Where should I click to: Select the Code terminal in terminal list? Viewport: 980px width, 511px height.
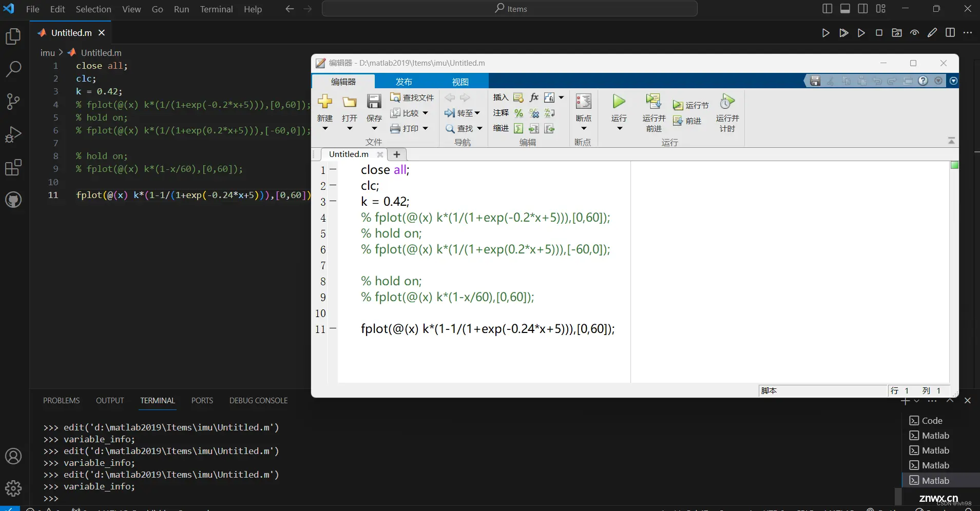[926, 421]
